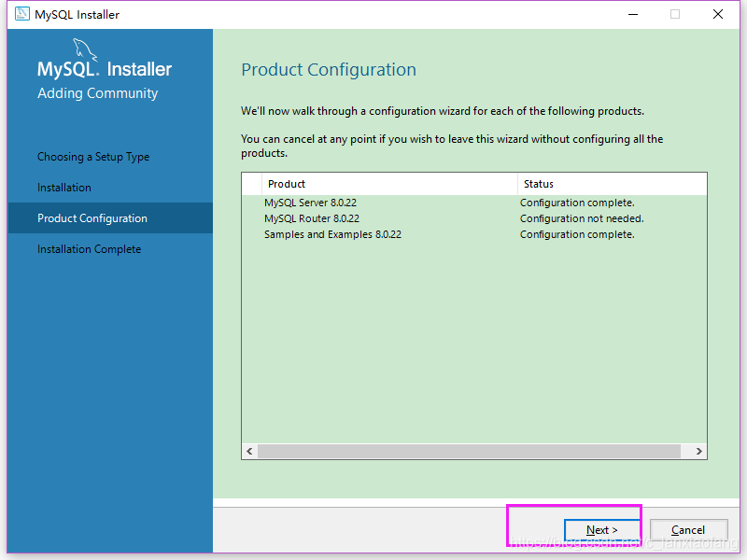The height and width of the screenshot is (560, 747).
Task: Click the horizontal scrollbar thumb under the list
Action: click(467, 451)
